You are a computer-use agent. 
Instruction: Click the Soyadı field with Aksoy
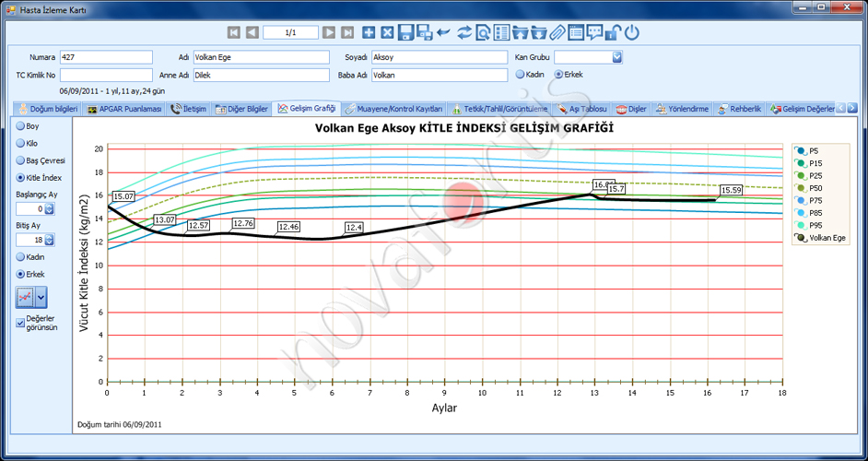440,57
